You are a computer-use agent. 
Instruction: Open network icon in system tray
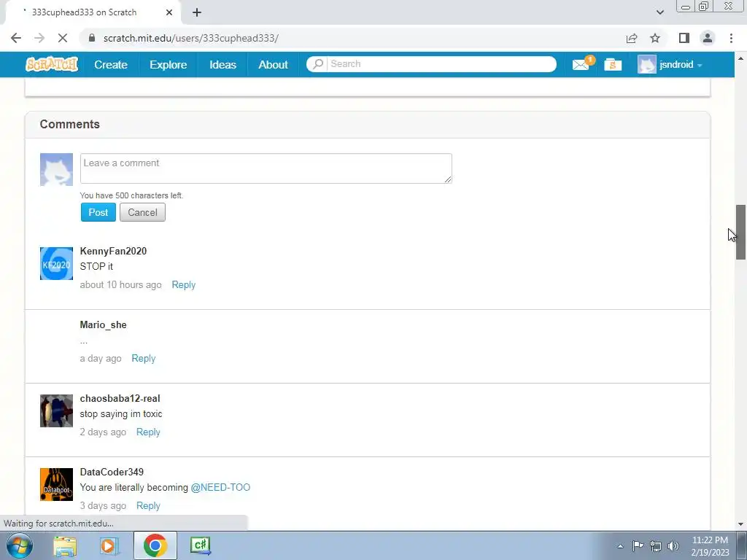[656, 545]
